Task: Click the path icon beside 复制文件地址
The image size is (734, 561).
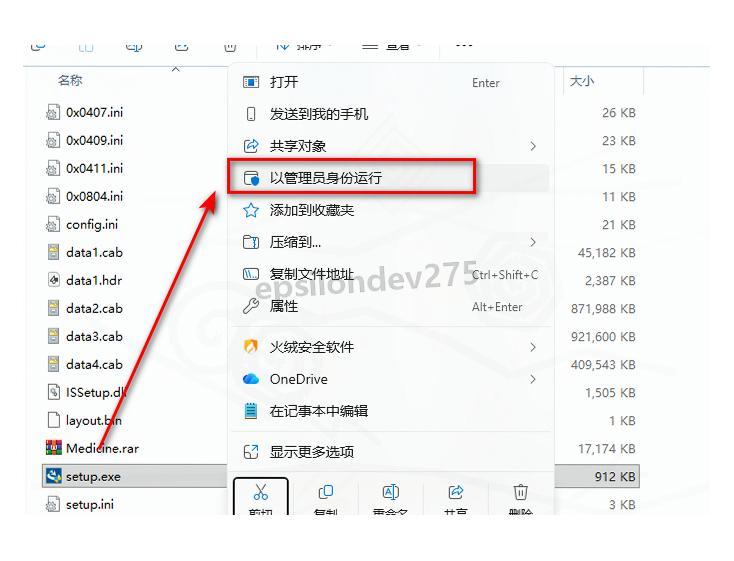Action: click(x=251, y=274)
